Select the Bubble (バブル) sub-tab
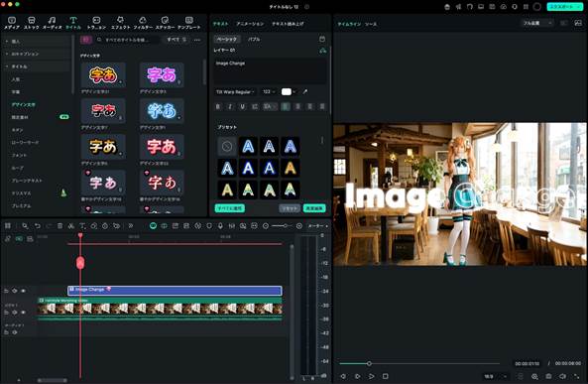Screen dimensions: 588x384 (254, 39)
